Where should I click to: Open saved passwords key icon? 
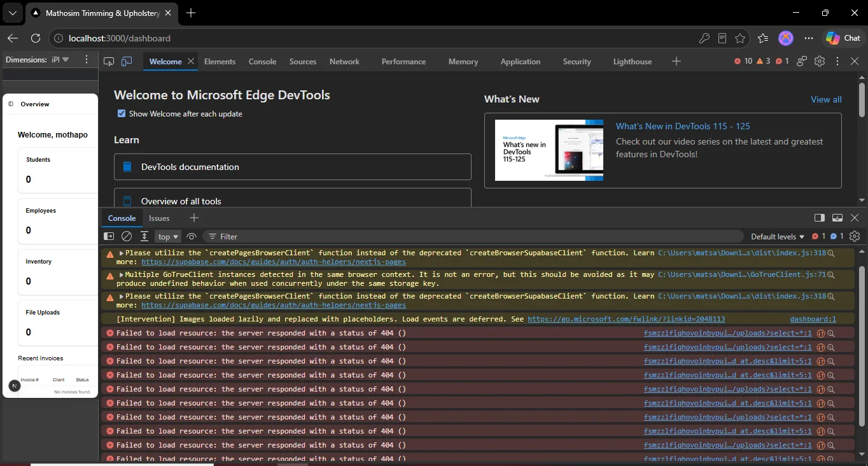tap(704, 38)
